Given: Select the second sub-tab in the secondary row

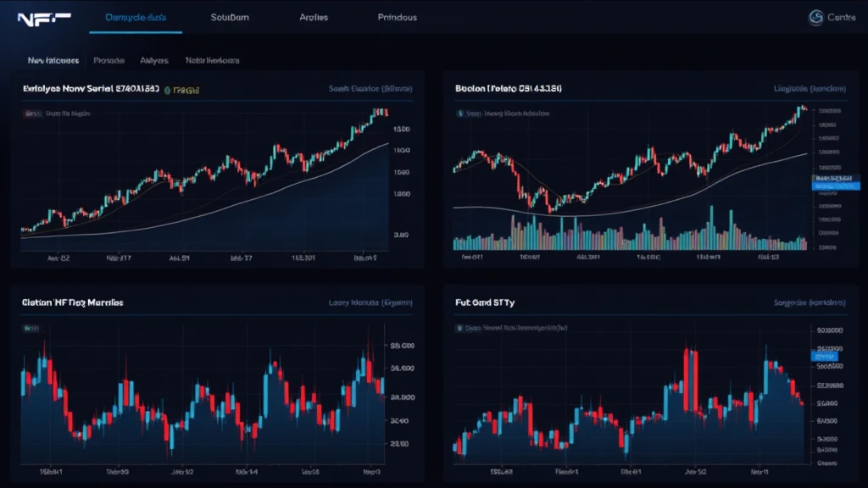Looking at the screenshot, I should (x=108, y=61).
